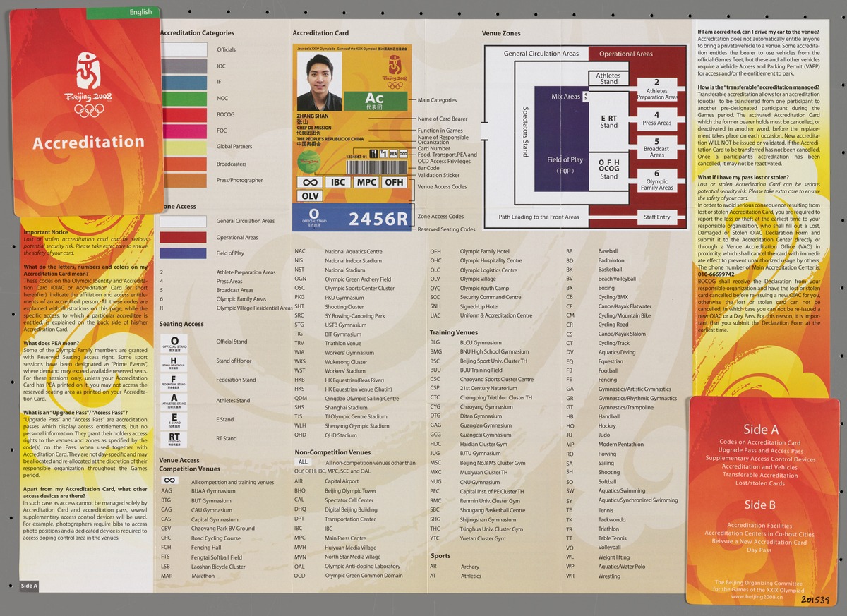Click the infinity symbol under Competition Venues
This screenshot has width=847, height=616.
pos(169,481)
